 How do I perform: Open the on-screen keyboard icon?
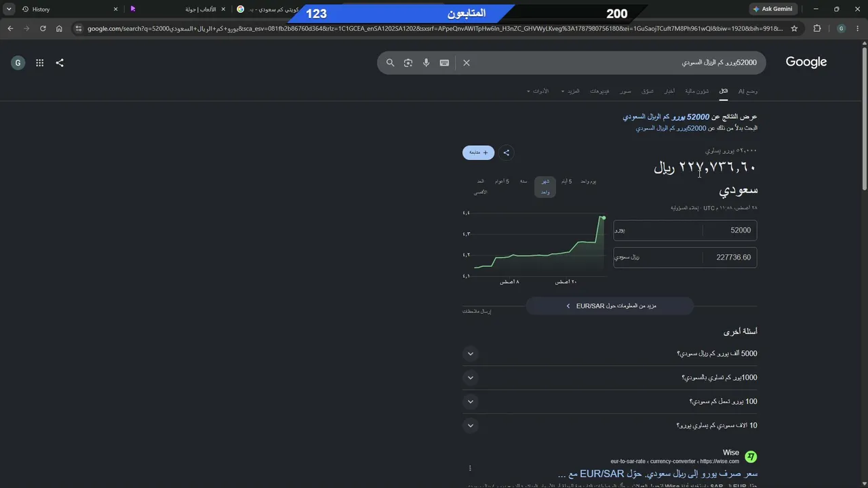444,62
